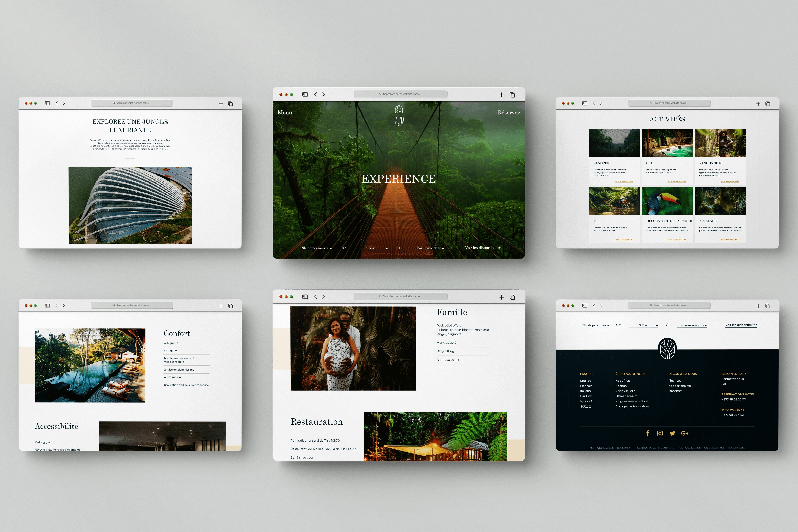Toggle sidebar icon in the EXPERIENCE browser window

305,95
